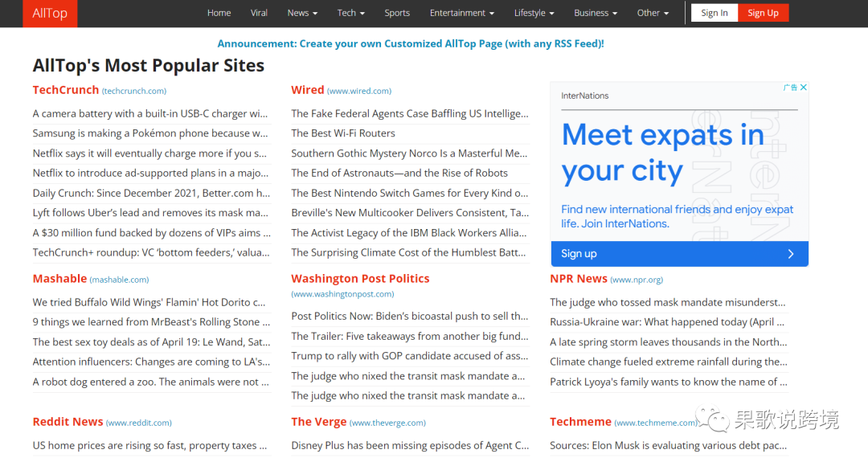Expand the Other dropdown
This screenshot has height=458, width=868.
pyautogui.click(x=653, y=13)
